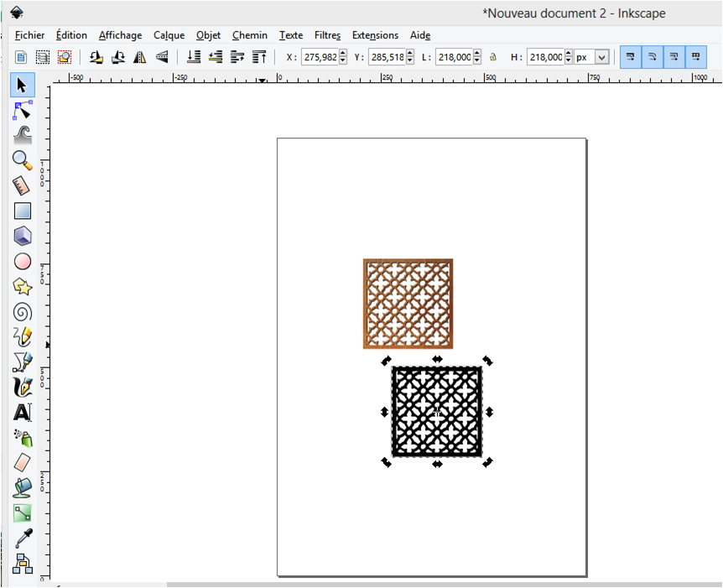Click the right-middle skew handle of selection
The height and width of the screenshot is (588, 723).
coord(489,412)
